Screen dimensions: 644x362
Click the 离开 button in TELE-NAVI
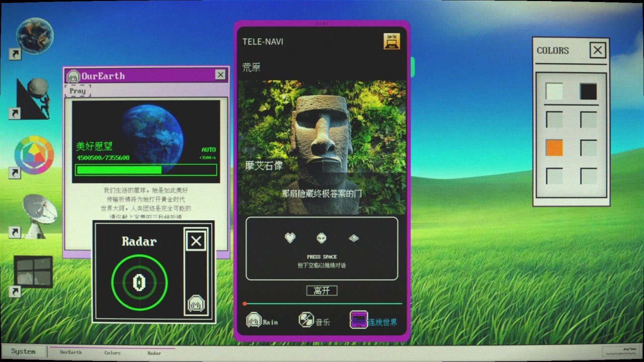coord(321,291)
